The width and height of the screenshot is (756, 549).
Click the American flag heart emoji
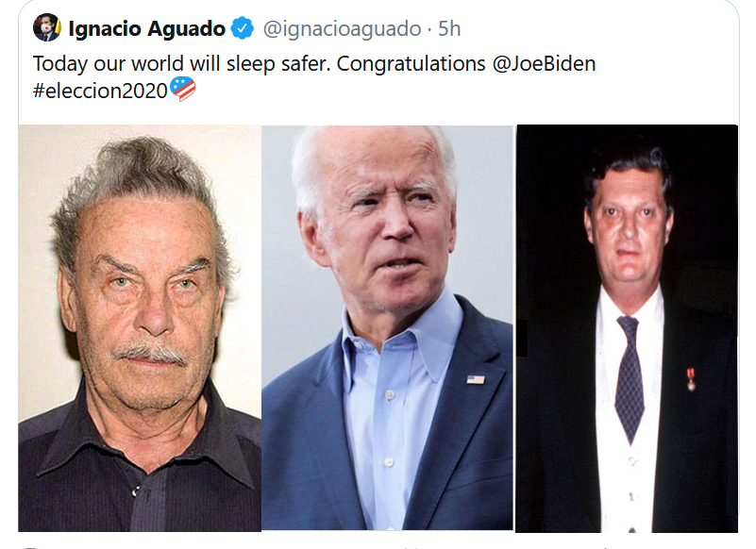click(183, 90)
